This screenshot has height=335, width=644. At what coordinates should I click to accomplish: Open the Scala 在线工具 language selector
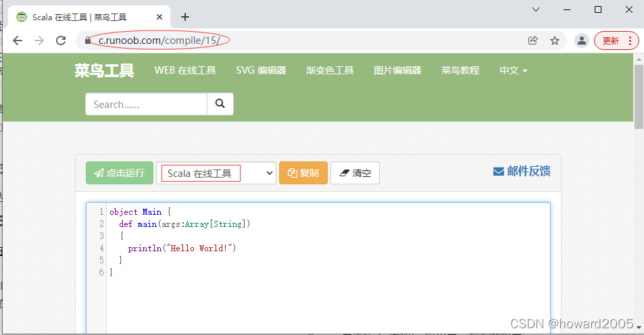coord(216,173)
